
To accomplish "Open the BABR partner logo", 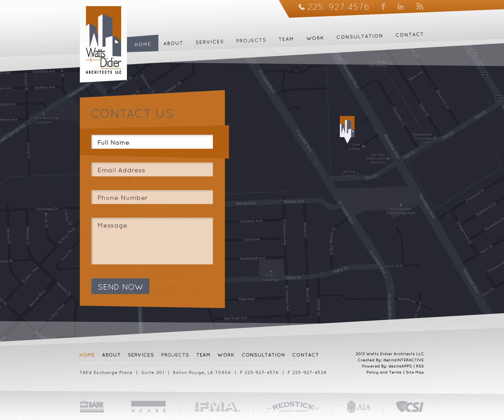I will pyautogui.click(x=92, y=407).
